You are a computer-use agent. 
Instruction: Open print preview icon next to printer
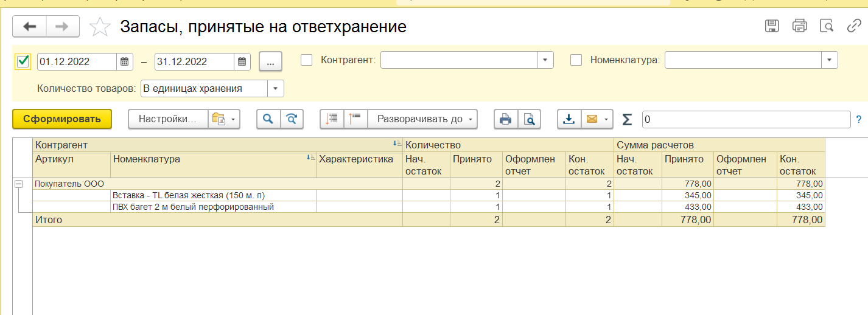(x=530, y=119)
